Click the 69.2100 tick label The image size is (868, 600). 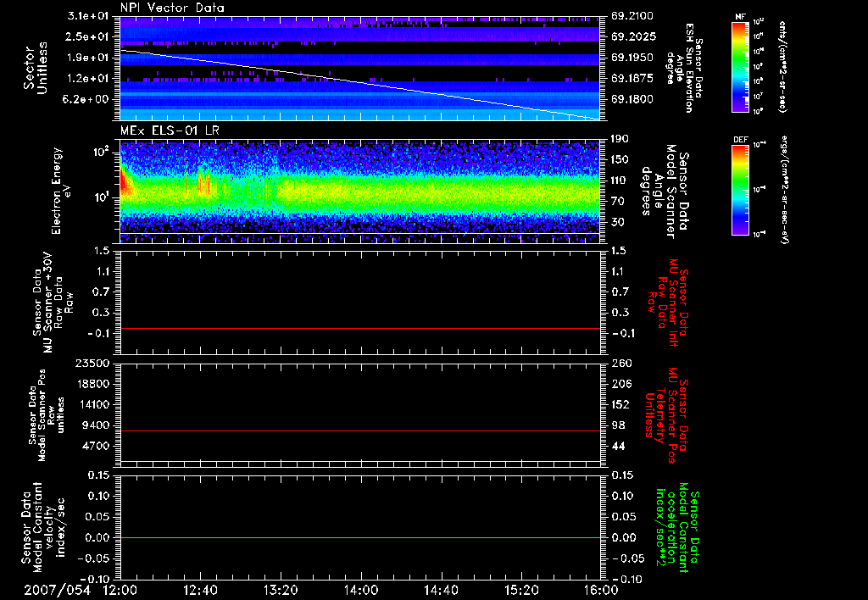click(x=631, y=16)
